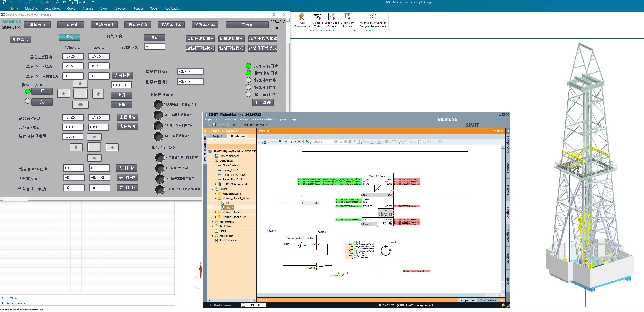The height and width of the screenshot is (312, 644).
Task: Select the 指梁库X同步 indicator
Action: [x=248, y=80]
